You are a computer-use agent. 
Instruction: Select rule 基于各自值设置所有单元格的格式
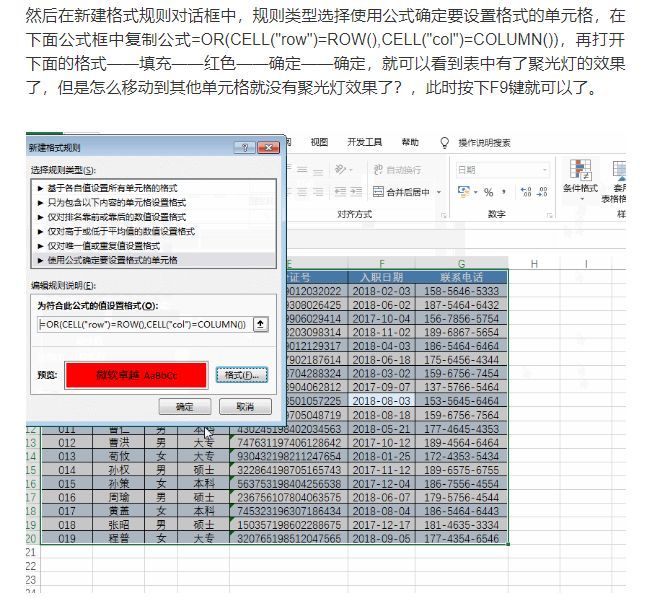pos(154,188)
